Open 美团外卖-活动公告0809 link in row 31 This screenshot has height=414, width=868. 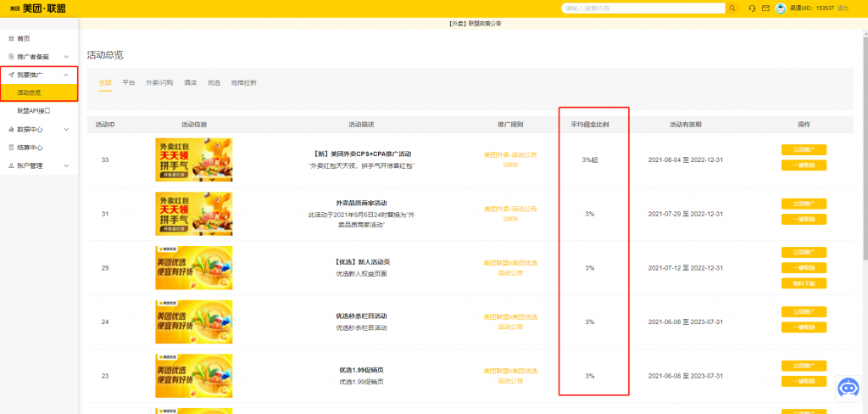tap(510, 214)
